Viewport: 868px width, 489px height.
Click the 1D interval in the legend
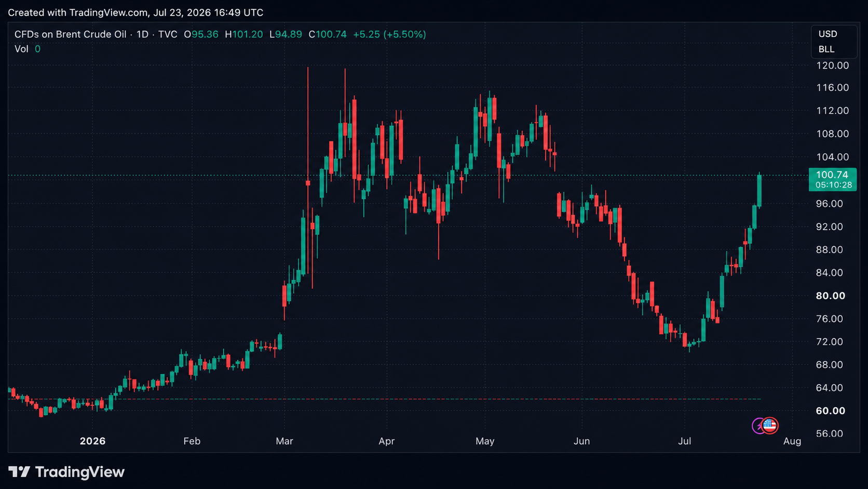pos(142,34)
